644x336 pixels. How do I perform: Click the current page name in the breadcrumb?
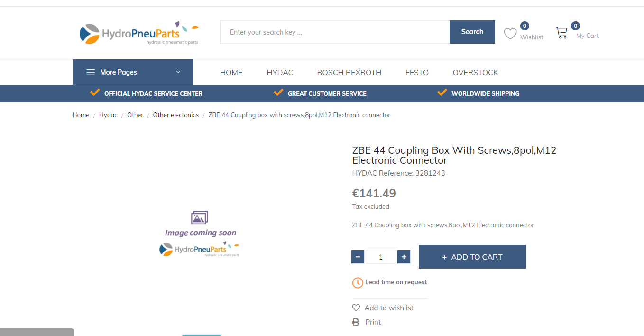point(299,115)
